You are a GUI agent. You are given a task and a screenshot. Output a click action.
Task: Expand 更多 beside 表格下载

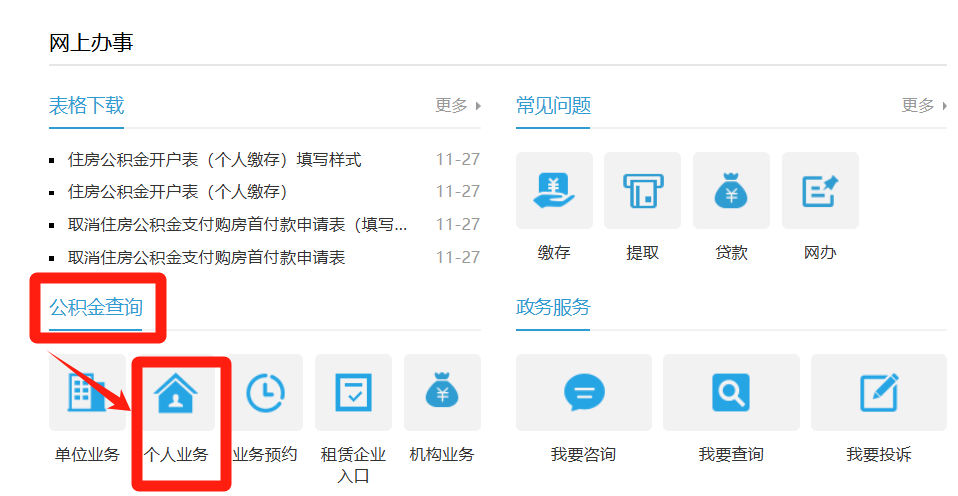[458, 106]
